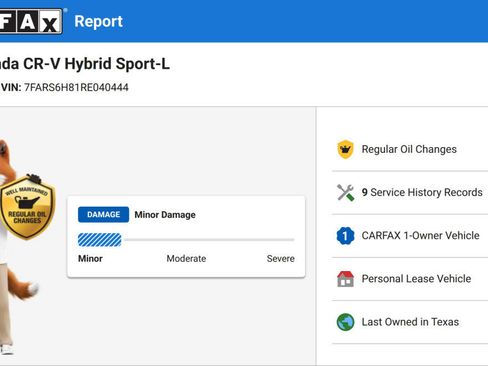Click the grey damage severity track
The width and height of the screenshot is (488, 366).
[x=209, y=240]
